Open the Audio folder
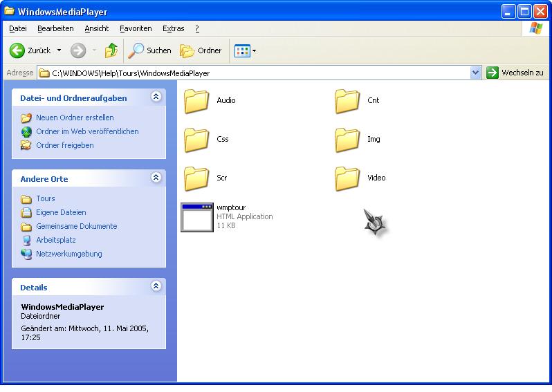This screenshot has width=552, height=392. point(197,101)
